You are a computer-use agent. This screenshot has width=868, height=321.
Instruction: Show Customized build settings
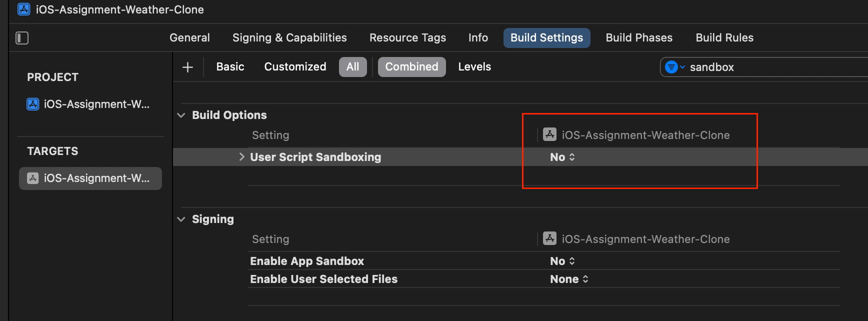(x=295, y=67)
